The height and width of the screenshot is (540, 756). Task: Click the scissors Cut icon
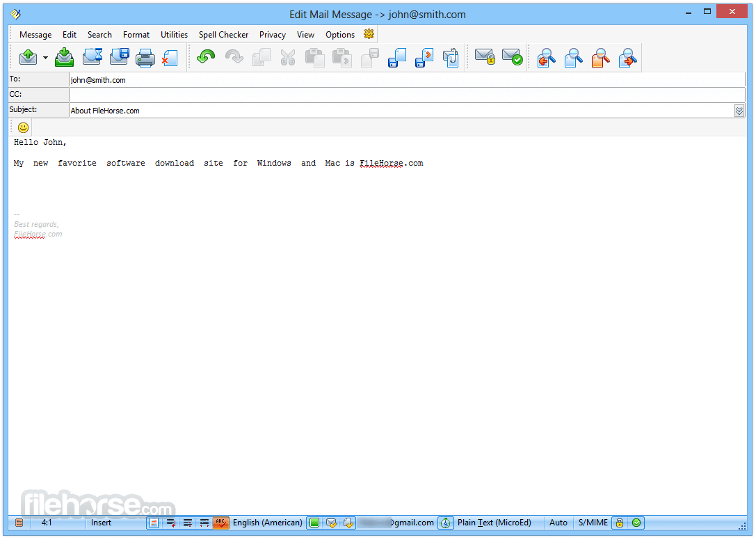[x=288, y=58]
